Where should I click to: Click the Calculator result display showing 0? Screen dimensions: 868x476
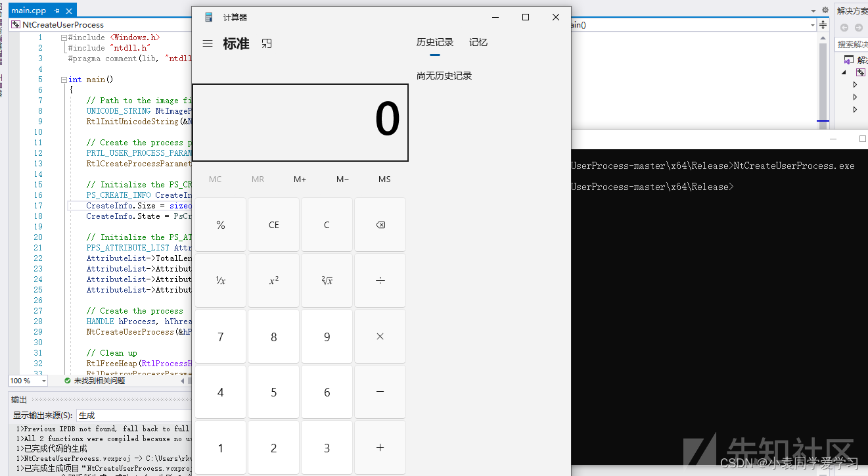300,122
